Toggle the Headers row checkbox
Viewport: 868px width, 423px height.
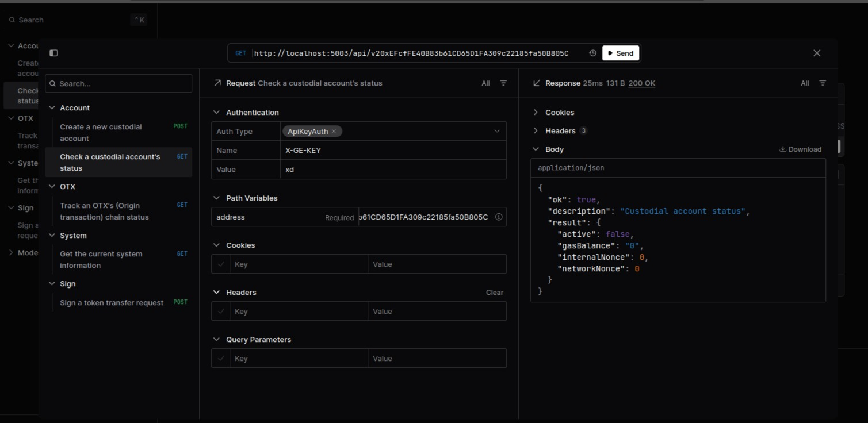(221, 312)
